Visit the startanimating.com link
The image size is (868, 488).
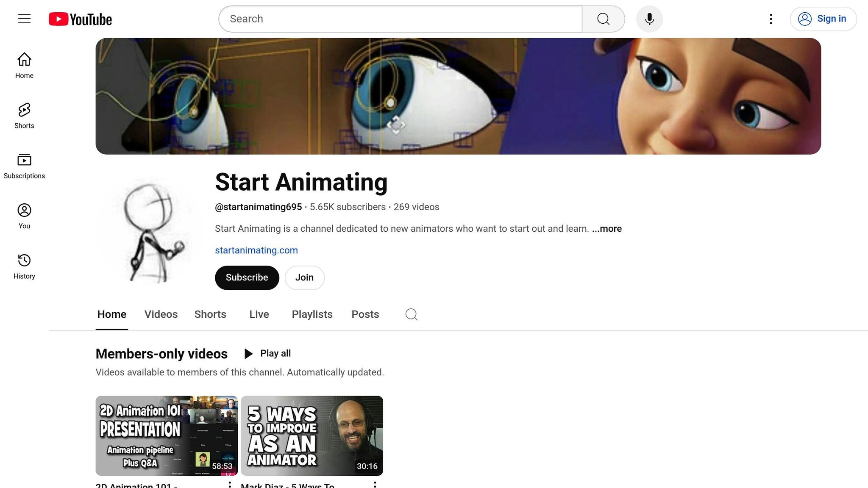(x=256, y=250)
